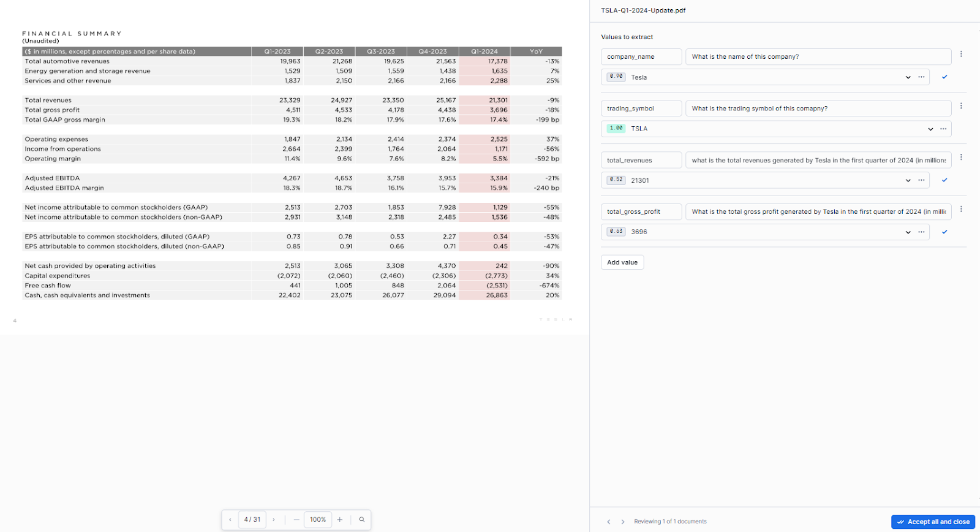Screen dimensions: 980x532
Task: Click the Operating expenses row label
Action: pyautogui.click(x=56, y=139)
